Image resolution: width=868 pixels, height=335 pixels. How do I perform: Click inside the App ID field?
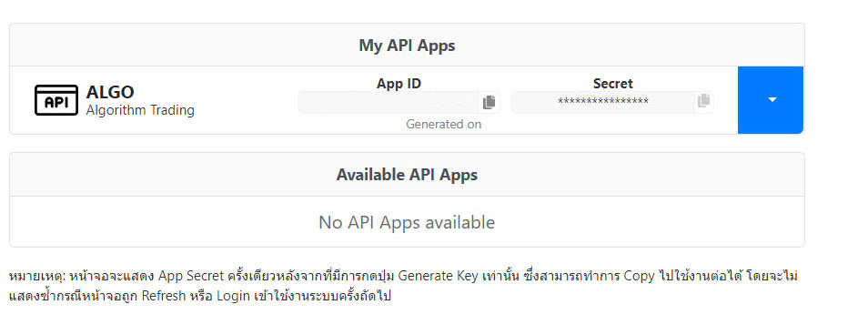pyautogui.click(x=389, y=103)
